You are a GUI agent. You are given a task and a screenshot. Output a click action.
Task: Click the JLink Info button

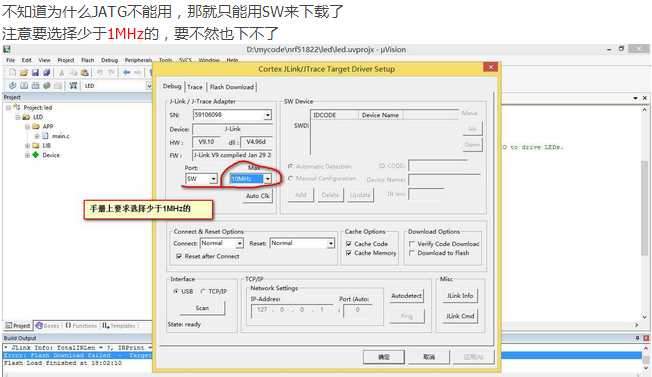click(x=460, y=296)
